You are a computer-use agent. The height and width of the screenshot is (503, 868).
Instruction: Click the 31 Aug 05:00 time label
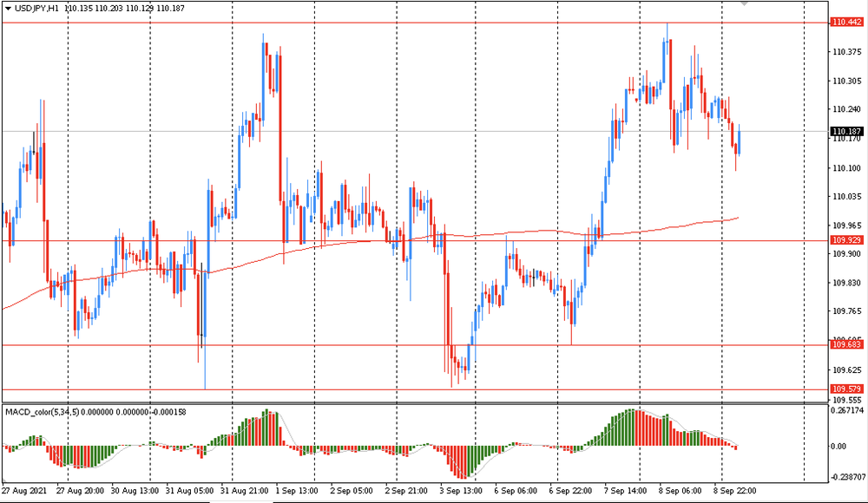190,491
